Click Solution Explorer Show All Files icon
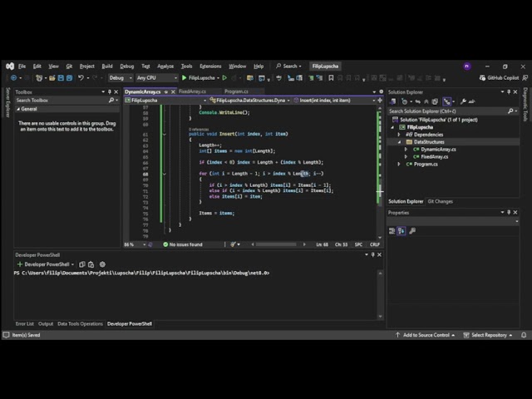 [x=435, y=101]
